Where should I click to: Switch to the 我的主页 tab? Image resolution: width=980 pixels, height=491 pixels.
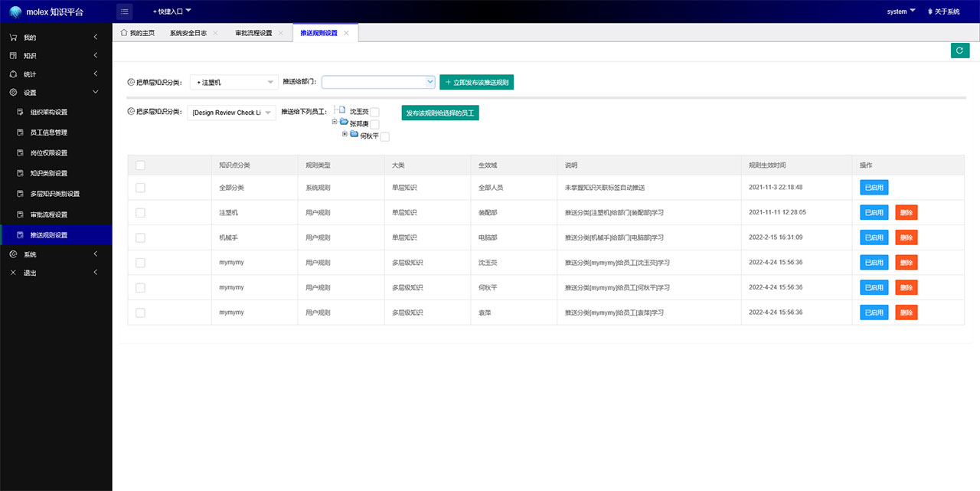tap(138, 33)
